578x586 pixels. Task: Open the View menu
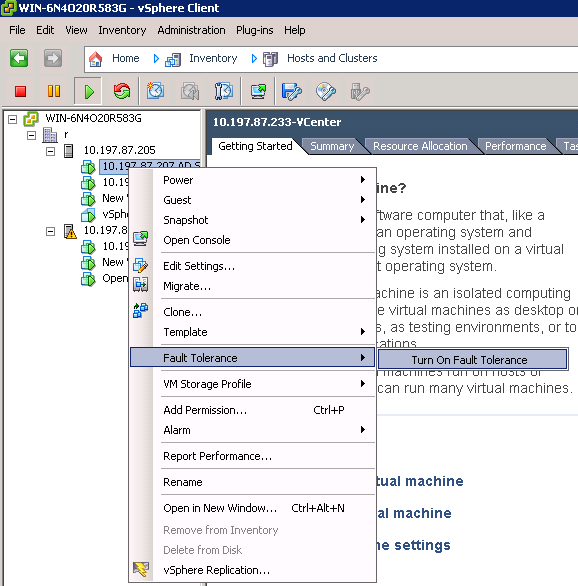76,30
